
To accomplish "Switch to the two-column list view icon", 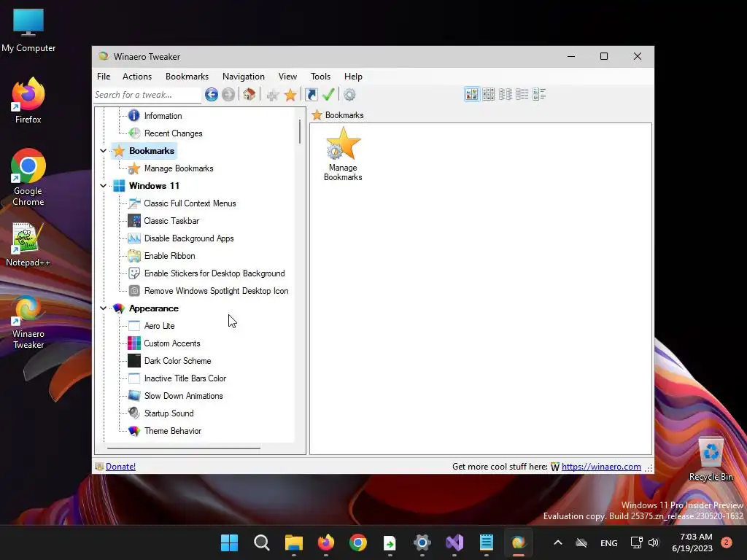I will pyautogui.click(x=506, y=94).
